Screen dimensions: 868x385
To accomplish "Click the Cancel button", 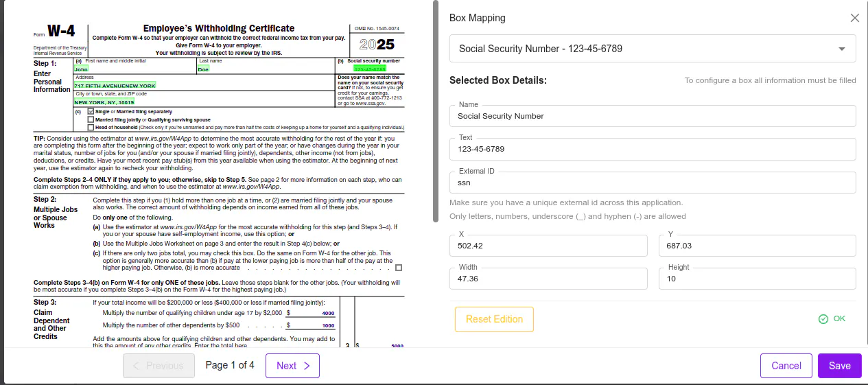I will [x=786, y=366].
